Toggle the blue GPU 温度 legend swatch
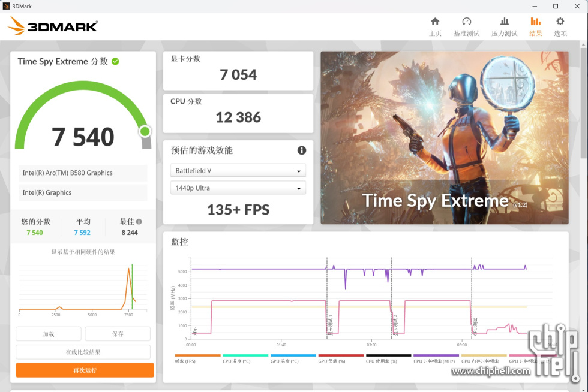Image resolution: width=588 pixels, height=392 pixels. click(293, 355)
